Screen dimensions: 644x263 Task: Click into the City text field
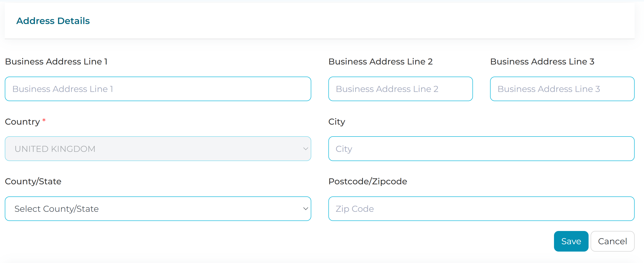click(481, 149)
